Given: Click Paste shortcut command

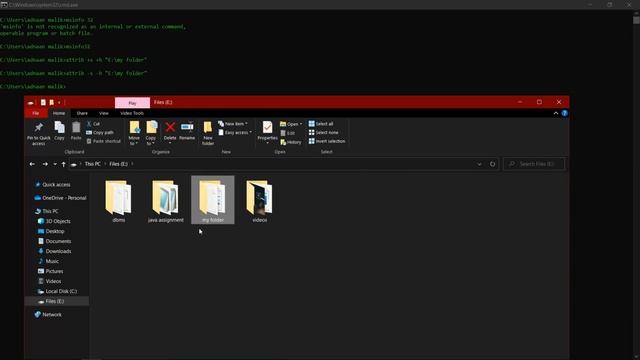Looking at the screenshot, I should point(104,141).
